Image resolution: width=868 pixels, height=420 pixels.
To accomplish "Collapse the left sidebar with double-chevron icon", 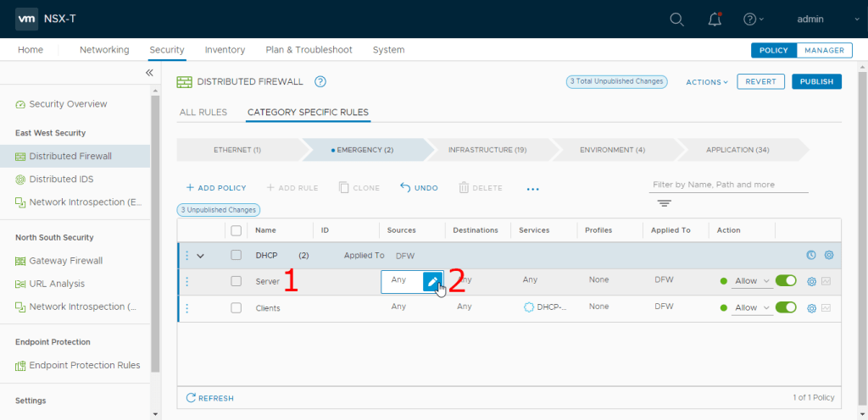I will (x=149, y=73).
